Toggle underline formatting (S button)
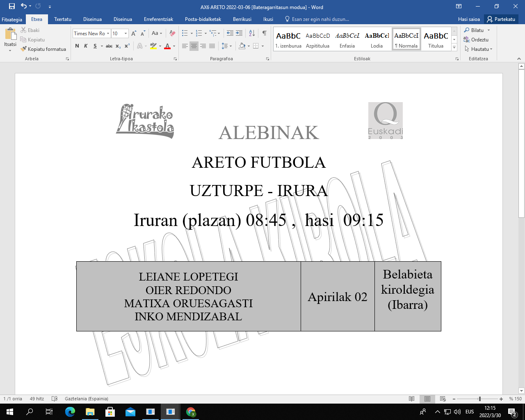The image size is (525, 420). tap(95, 46)
